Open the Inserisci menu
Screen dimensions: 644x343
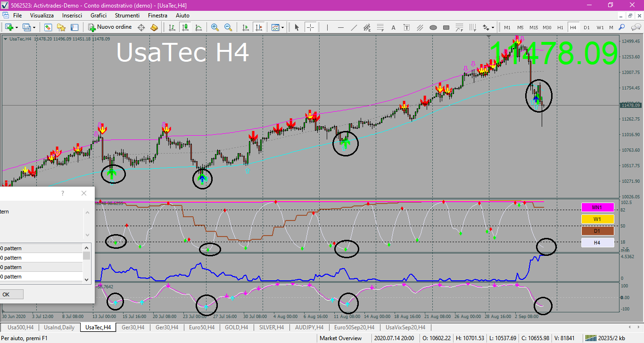coord(72,16)
